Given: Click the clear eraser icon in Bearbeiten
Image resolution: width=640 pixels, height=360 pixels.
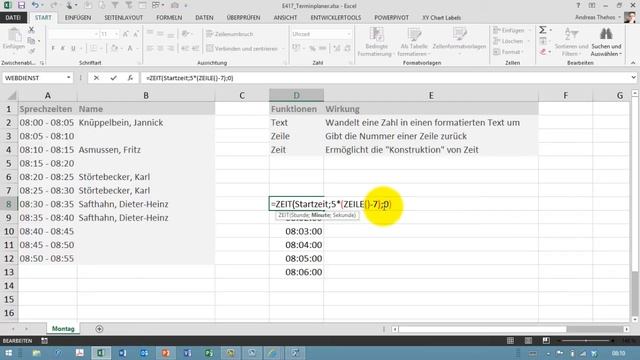Looking at the screenshot, I should click(543, 52).
